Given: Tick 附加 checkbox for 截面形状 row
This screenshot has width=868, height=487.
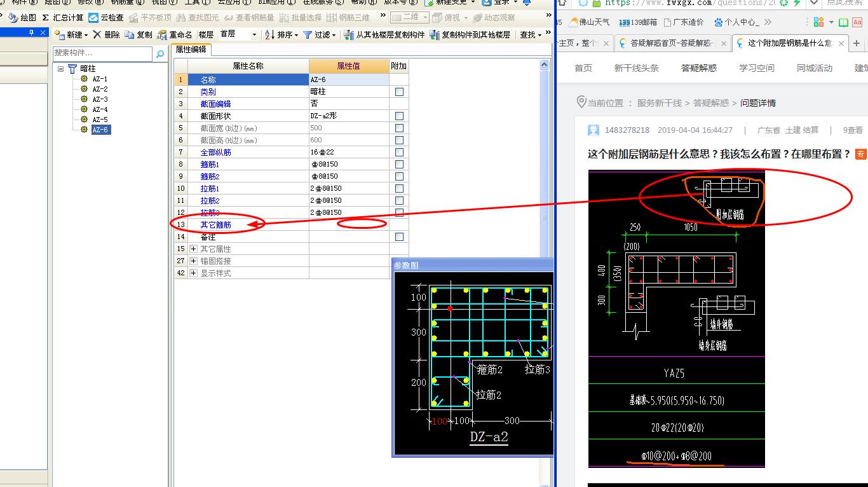Looking at the screenshot, I should pyautogui.click(x=399, y=116).
